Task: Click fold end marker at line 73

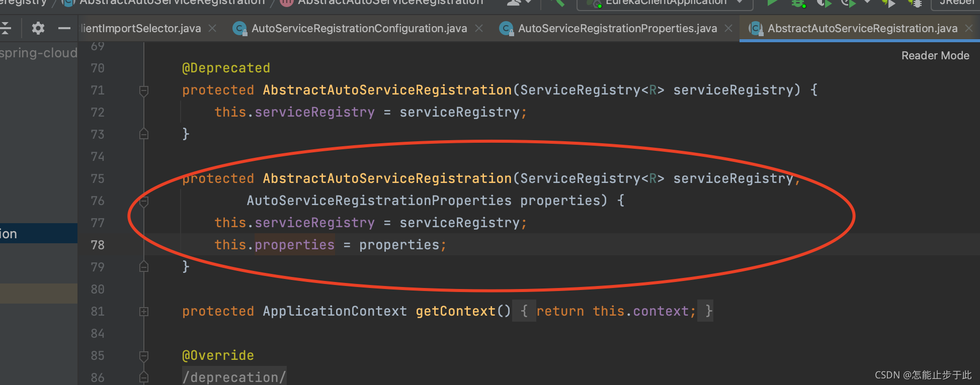Action: pyautogui.click(x=144, y=134)
